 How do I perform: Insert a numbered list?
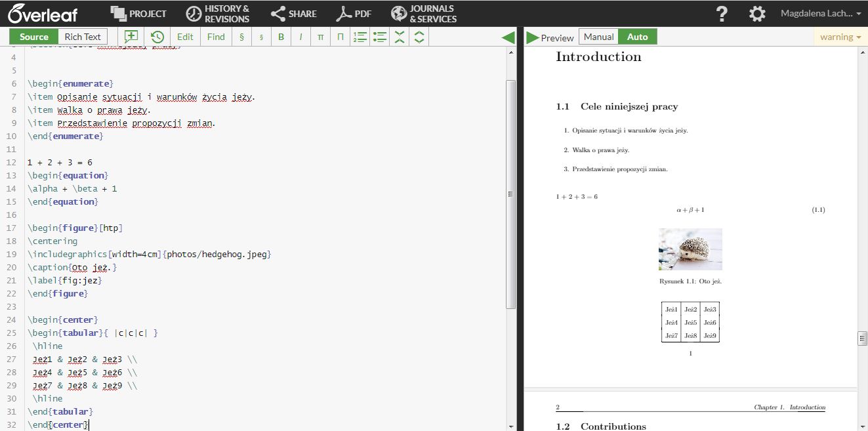click(x=360, y=37)
